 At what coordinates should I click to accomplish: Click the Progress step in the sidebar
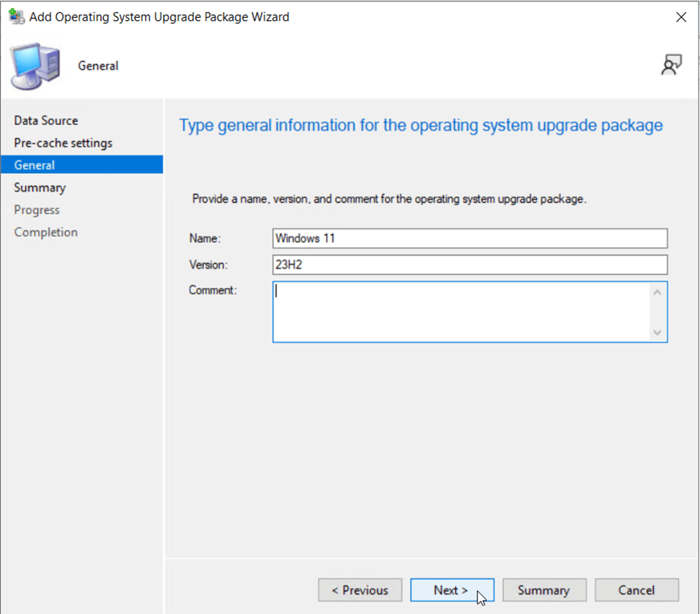(37, 210)
